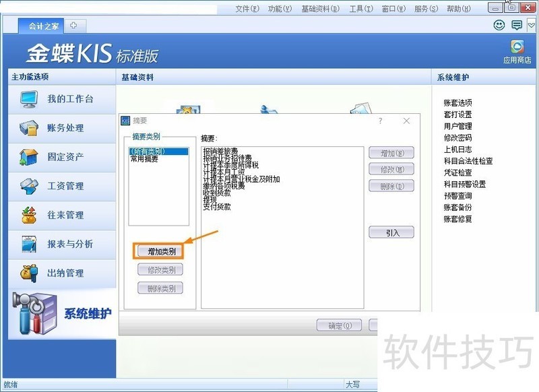This screenshot has height=392, width=539.
Task: Confirm with the 确定(O) button
Action: tap(340, 325)
